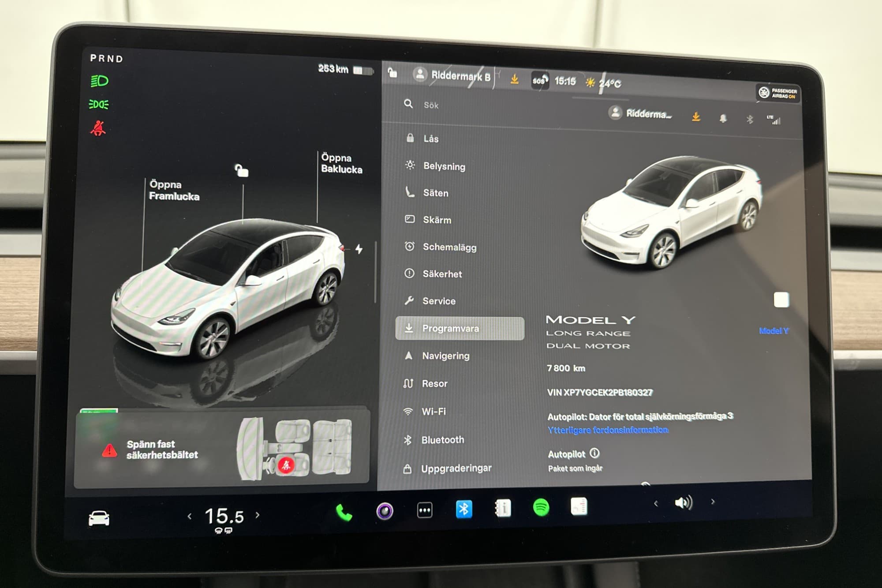Tap the charge port lightning icon
The image size is (882, 588).
pyautogui.click(x=359, y=249)
